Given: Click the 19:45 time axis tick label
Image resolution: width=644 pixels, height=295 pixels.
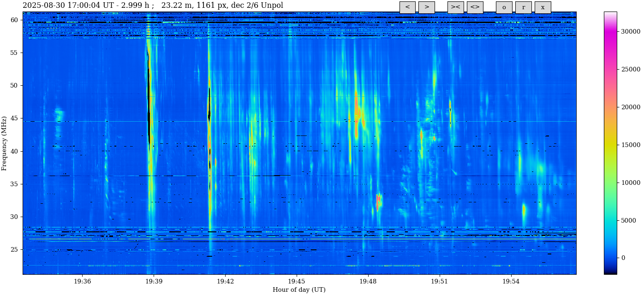Looking at the screenshot, I should (297, 282).
